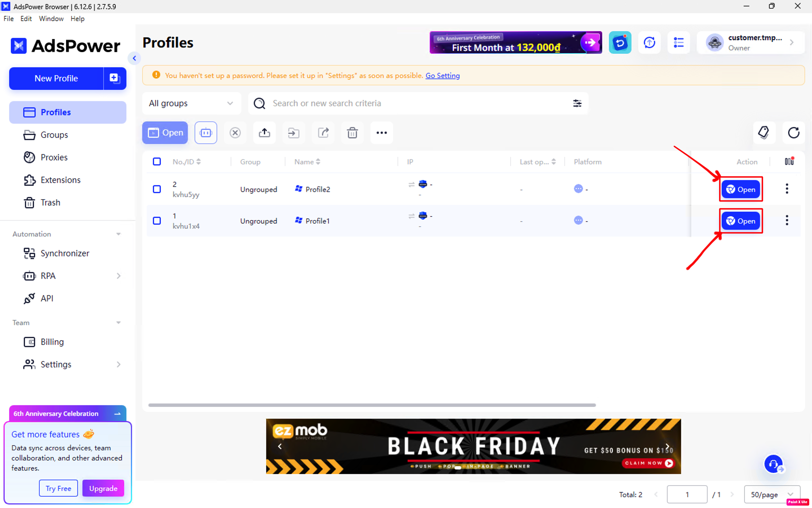Screen dimensions: 812x508
Task: Toggle the select-all profiles checkbox
Action: pos(157,162)
